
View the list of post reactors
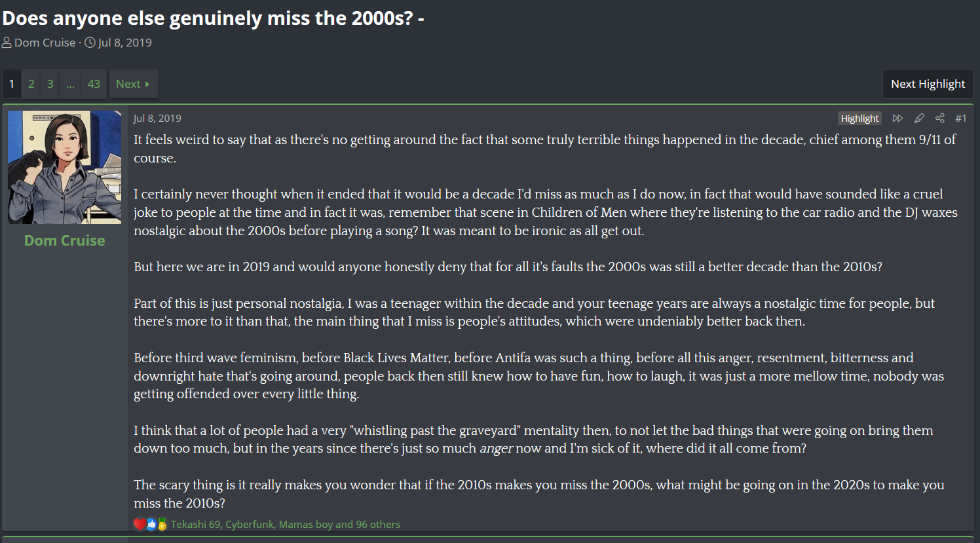(285, 524)
